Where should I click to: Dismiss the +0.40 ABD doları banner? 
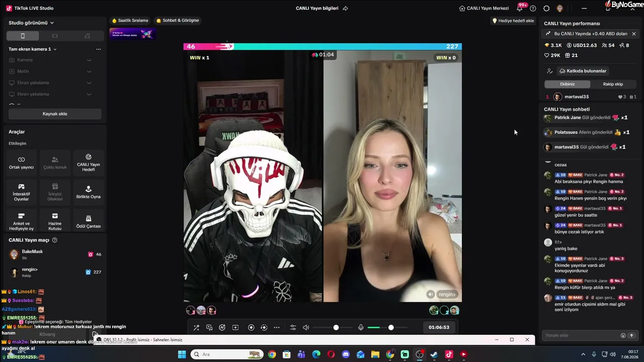pos(634,34)
